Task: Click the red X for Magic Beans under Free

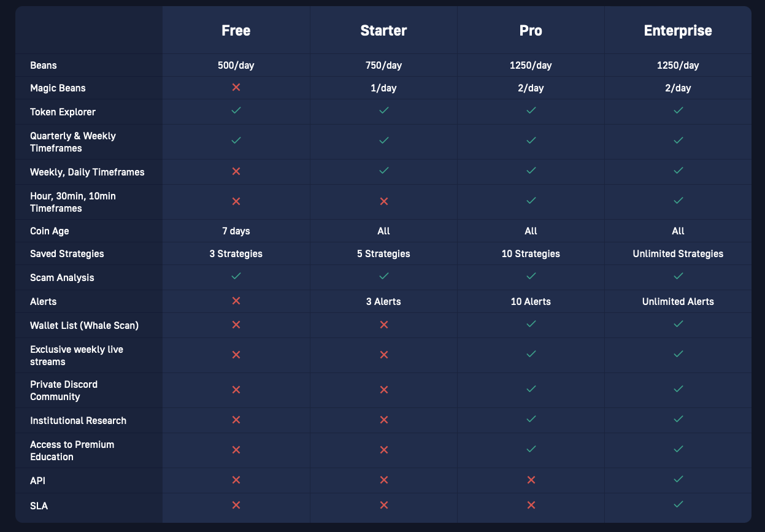Action: (x=236, y=88)
